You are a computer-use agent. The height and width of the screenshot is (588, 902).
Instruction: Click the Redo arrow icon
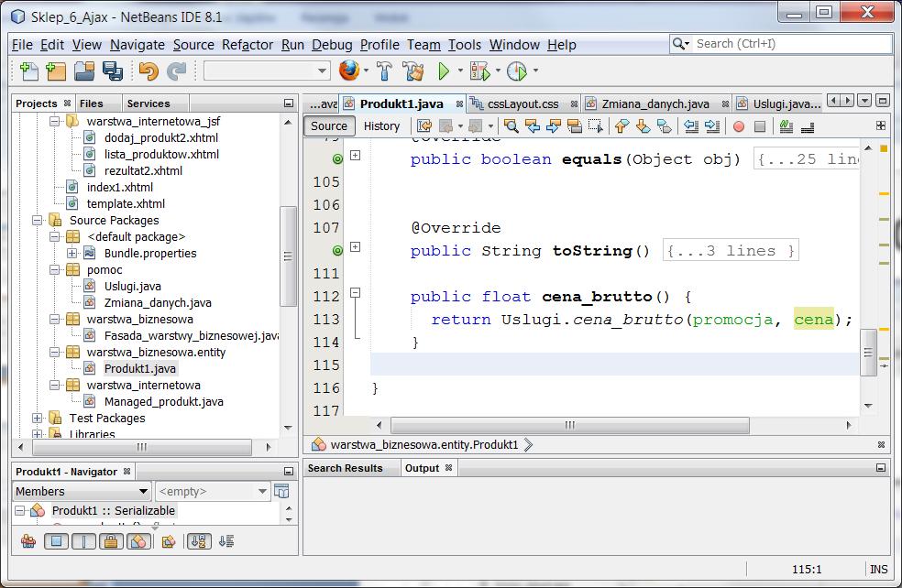pyautogui.click(x=177, y=71)
